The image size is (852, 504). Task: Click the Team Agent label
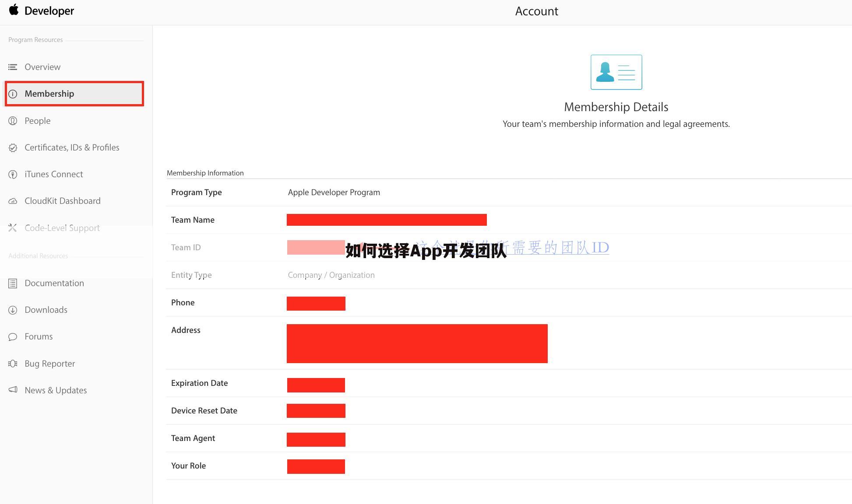point(193,438)
